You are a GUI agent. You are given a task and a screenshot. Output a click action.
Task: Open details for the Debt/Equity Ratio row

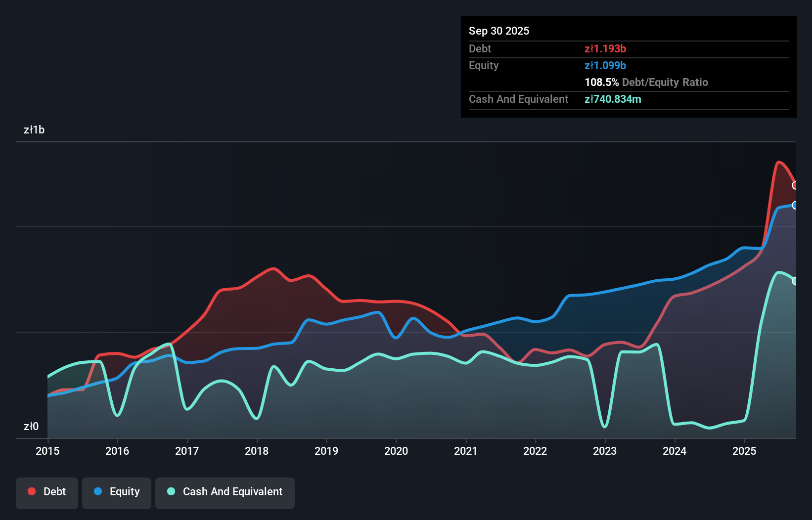click(646, 82)
